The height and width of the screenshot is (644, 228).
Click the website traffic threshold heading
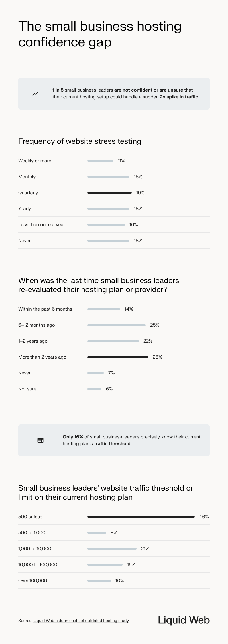[x=105, y=493]
